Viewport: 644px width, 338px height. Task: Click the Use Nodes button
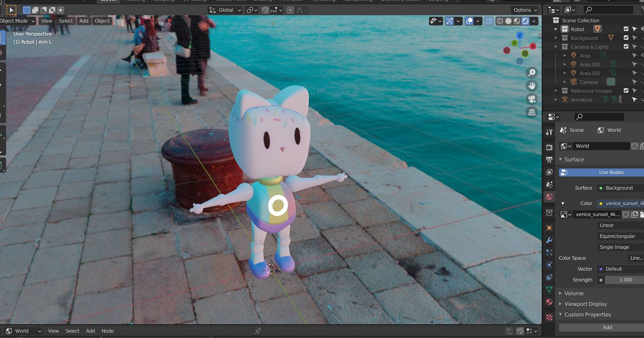coord(601,172)
